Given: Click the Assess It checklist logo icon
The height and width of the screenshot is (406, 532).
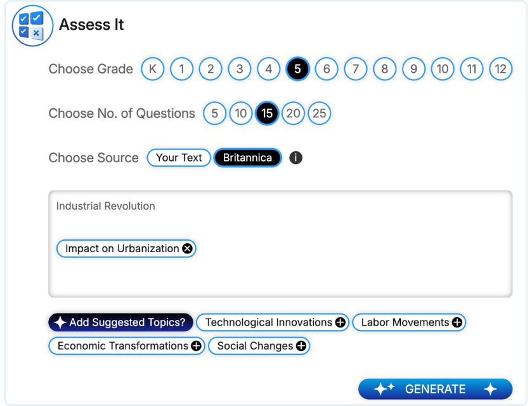Looking at the screenshot, I should tap(32, 25).
